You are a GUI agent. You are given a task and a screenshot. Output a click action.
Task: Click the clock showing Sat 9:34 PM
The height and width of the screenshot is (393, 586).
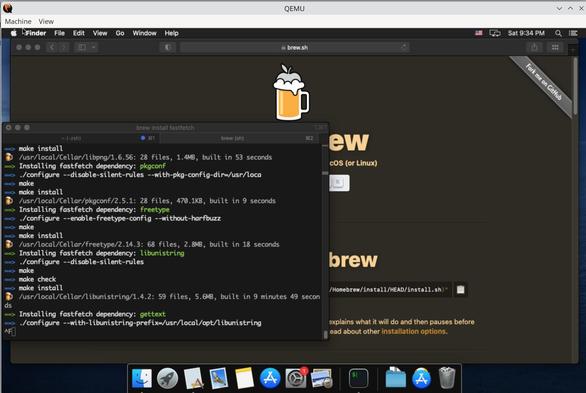[x=526, y=33]
